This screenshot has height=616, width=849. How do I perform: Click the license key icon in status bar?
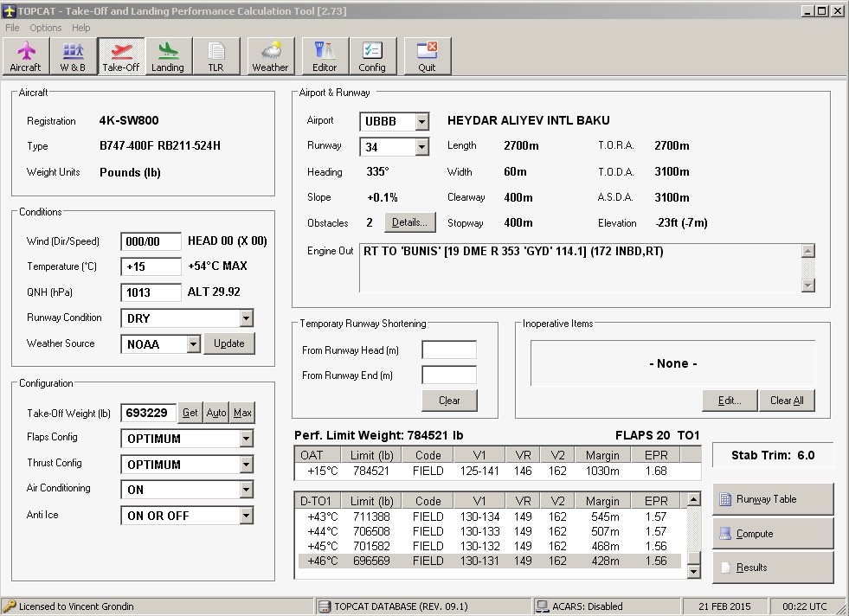tap(10, 606)
